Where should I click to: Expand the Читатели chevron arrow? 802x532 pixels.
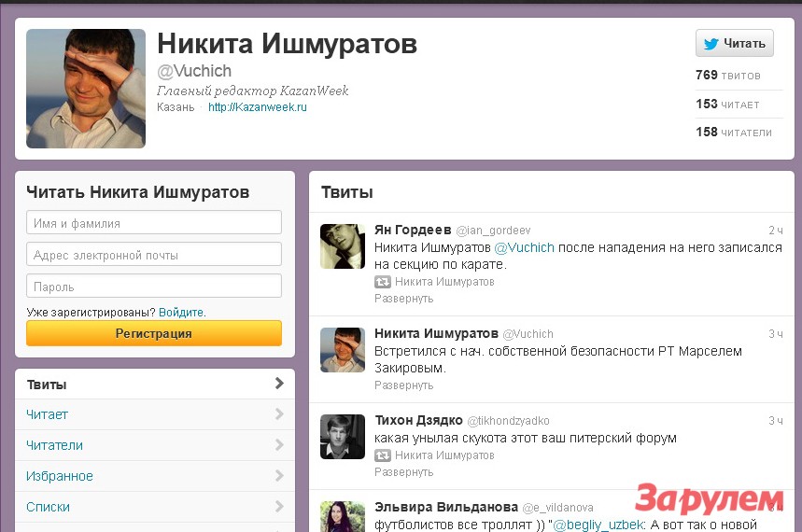tap(279, 445)
